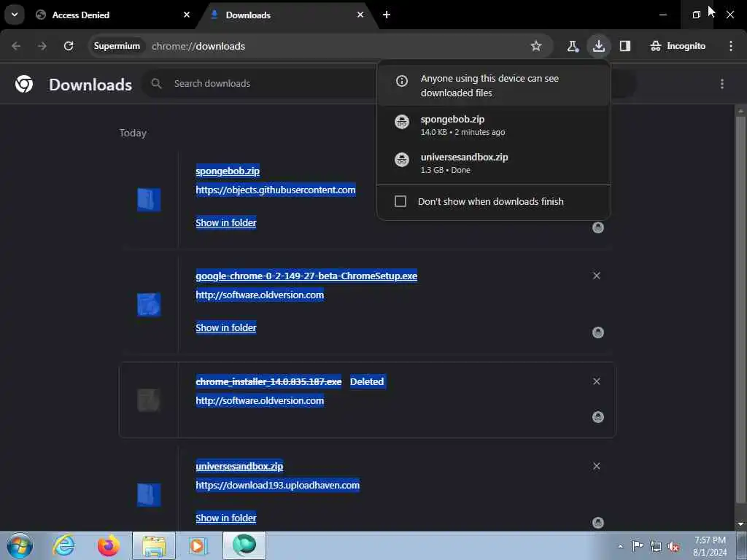Open the browser three-dot menu
The height and width of the screenshot is (560, 747).
coord(731,46)
